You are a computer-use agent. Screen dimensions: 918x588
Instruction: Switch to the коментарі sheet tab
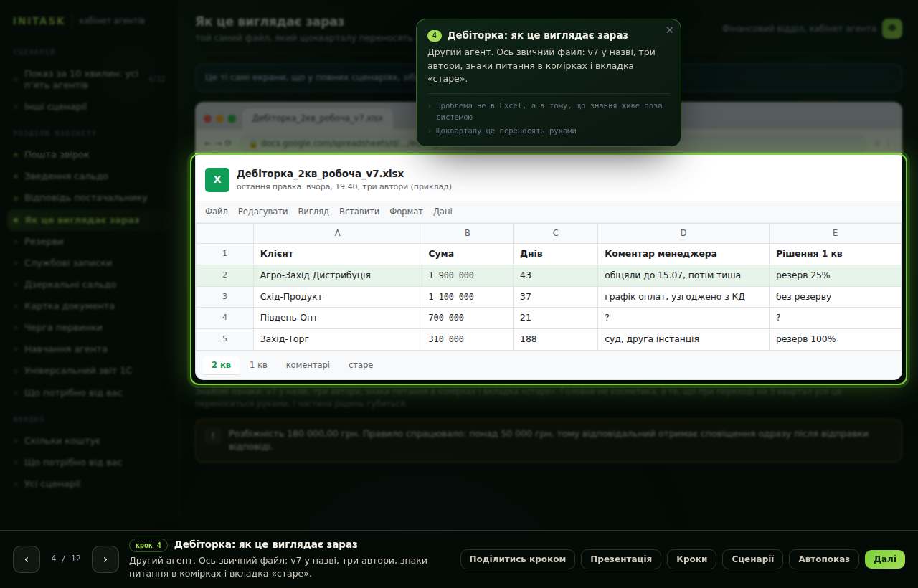click(x=308, y=365)
